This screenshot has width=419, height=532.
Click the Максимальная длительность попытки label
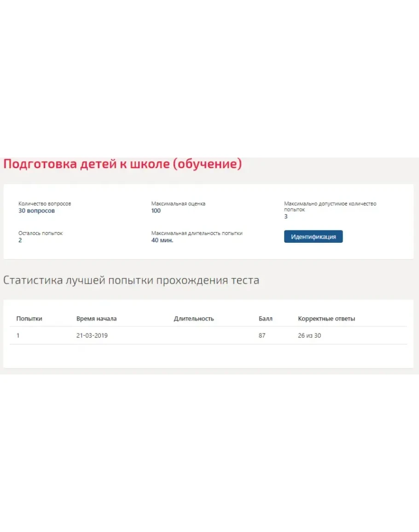[197, 233]
